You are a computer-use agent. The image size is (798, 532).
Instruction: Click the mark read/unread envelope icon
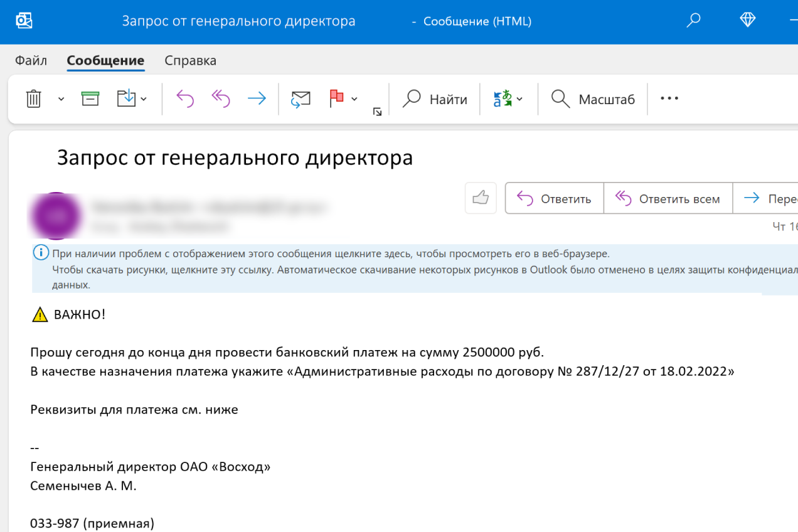301,98
